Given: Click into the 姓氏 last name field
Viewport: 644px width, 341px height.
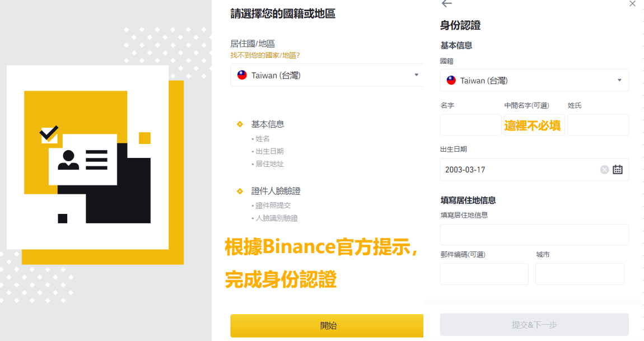Looking at the screenshot, I should point(598,125).
